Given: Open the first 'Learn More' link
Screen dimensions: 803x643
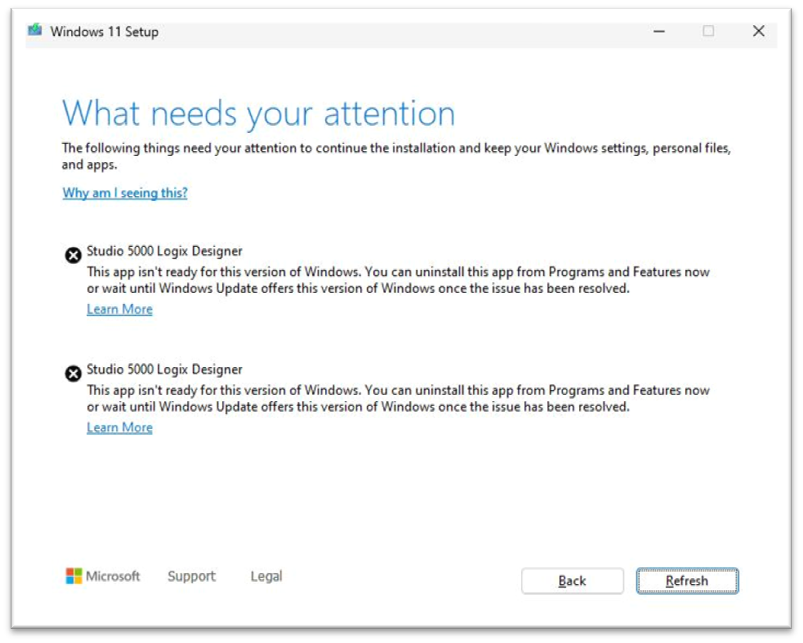Looking at the screenshot, I should (119, 309).
